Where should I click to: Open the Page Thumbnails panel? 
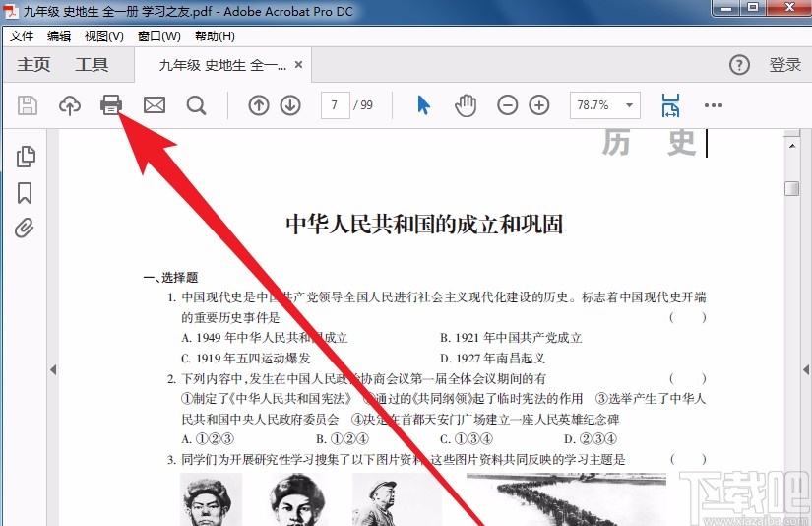pos(26,157)
